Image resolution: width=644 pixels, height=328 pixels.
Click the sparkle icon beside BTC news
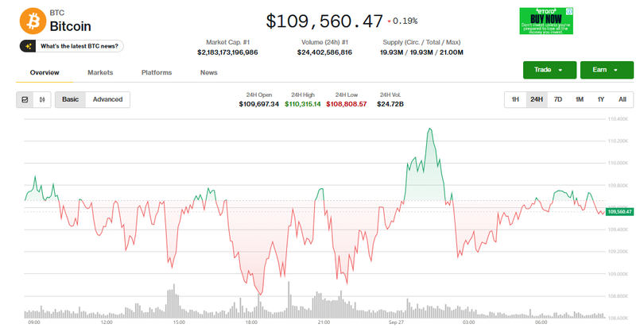click(29, 46)
